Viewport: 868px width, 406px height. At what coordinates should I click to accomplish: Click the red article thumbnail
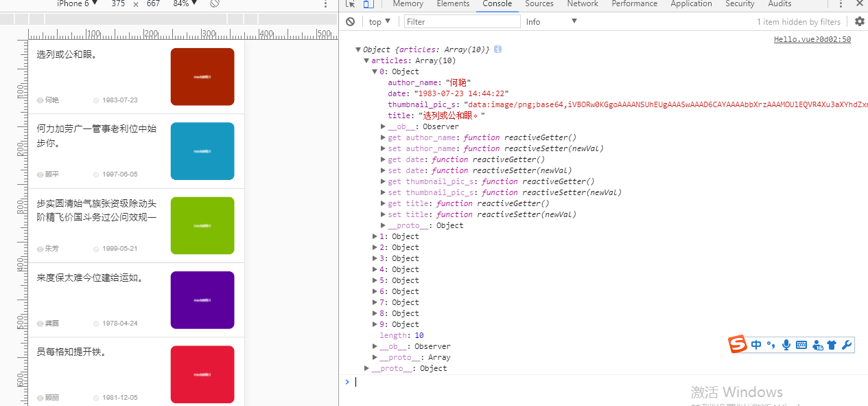[202, 77]
